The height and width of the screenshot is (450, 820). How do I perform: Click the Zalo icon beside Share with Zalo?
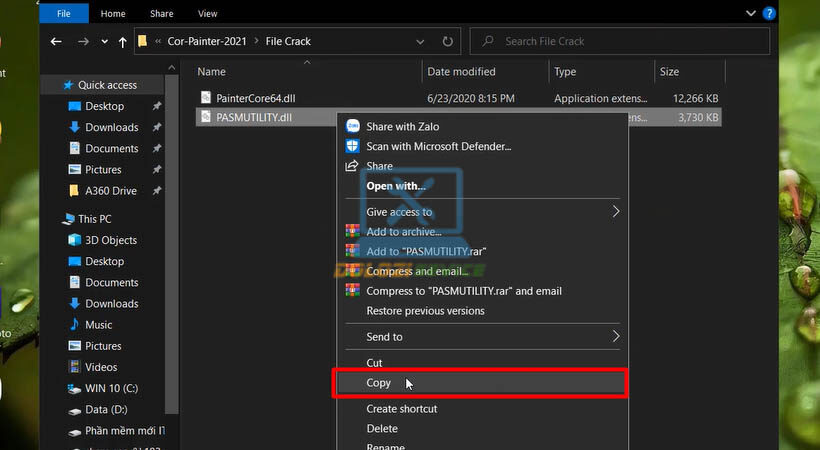pyautogui.click(x=352, y=127)
